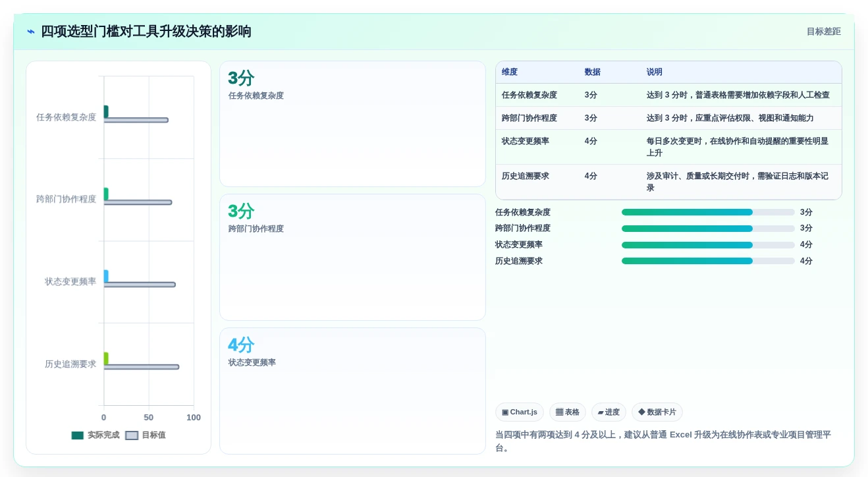The height and width of the screenshot is (477, 868).
Task: Toggle 实际完成 legend entry in chart
Action: click(x=95, y=435)
